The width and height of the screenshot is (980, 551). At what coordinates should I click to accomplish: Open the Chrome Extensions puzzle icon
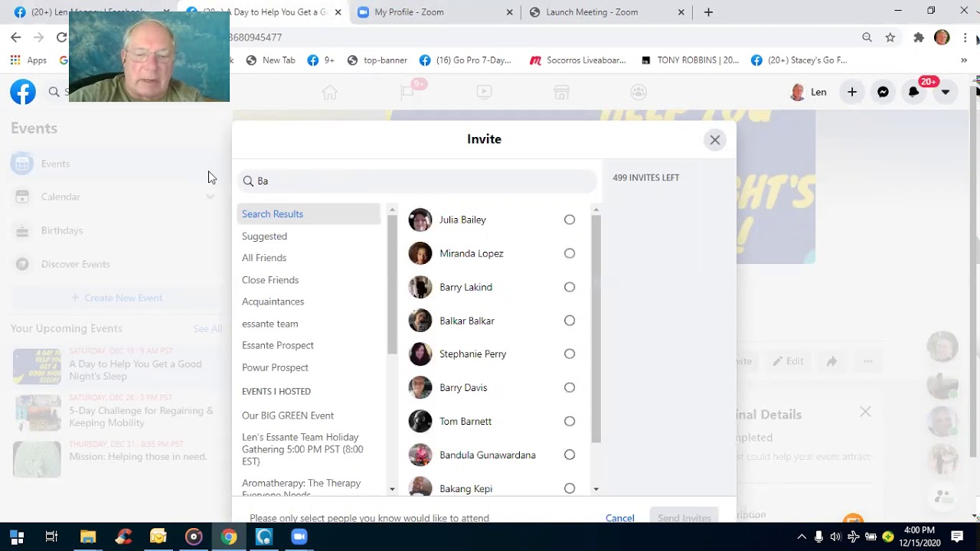pos(919,37)
